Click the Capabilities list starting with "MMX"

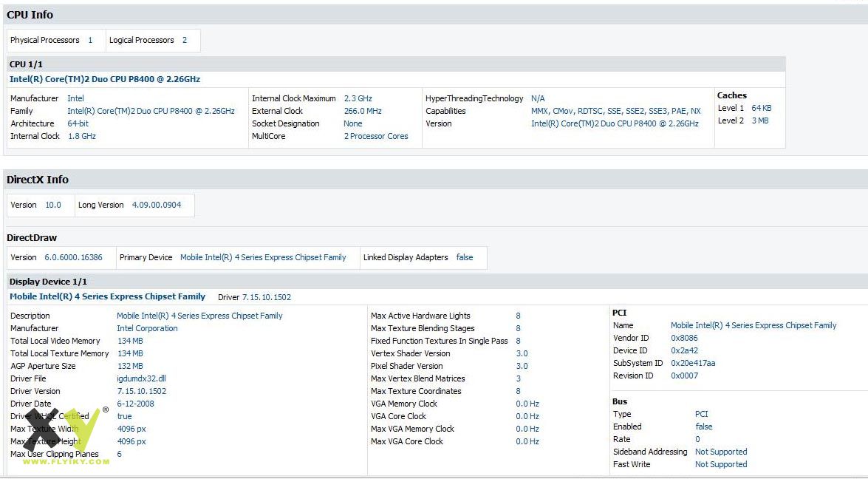pyautogui.click(x=615, y=112)
